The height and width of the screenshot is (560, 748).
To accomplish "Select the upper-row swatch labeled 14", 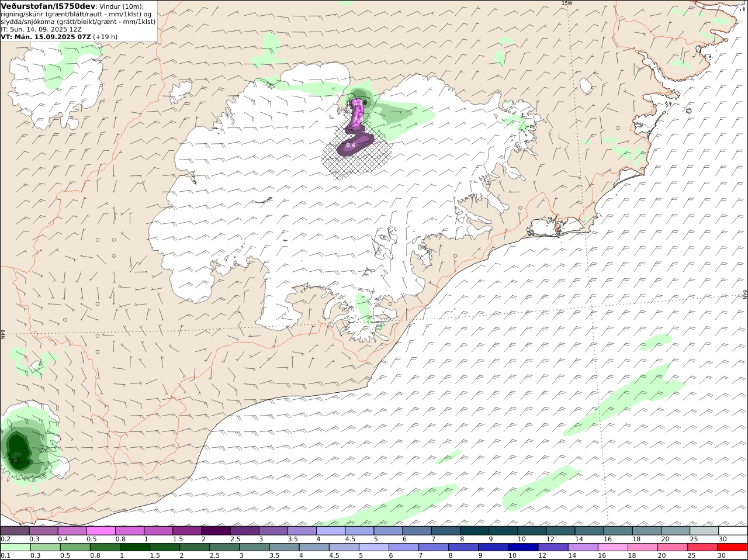I will [588, 531].
